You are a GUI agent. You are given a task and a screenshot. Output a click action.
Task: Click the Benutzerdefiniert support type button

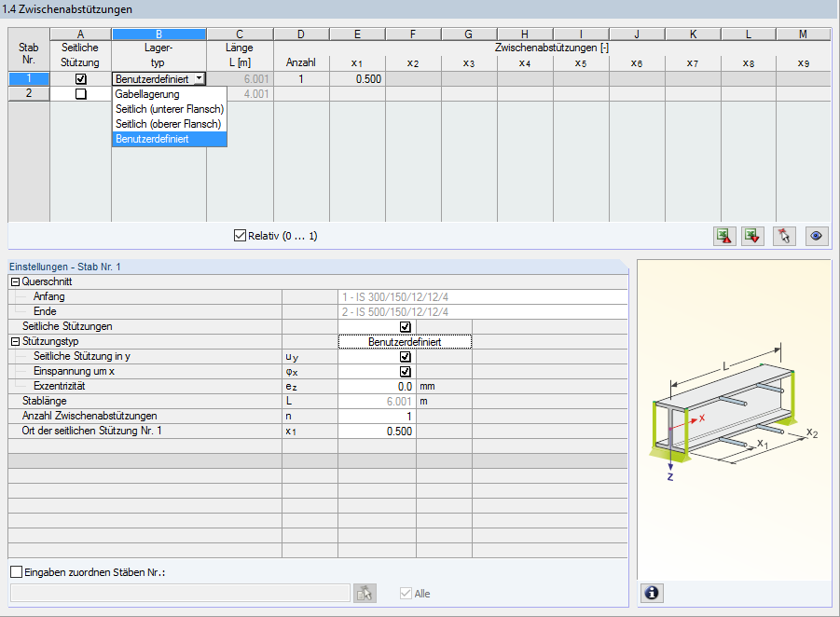pyautogui.click(x=406, y=341)
